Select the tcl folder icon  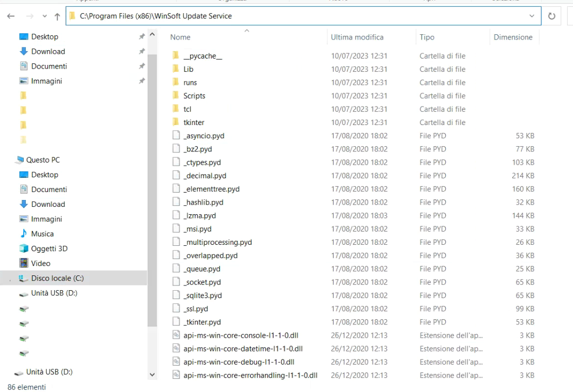point(176,109)
